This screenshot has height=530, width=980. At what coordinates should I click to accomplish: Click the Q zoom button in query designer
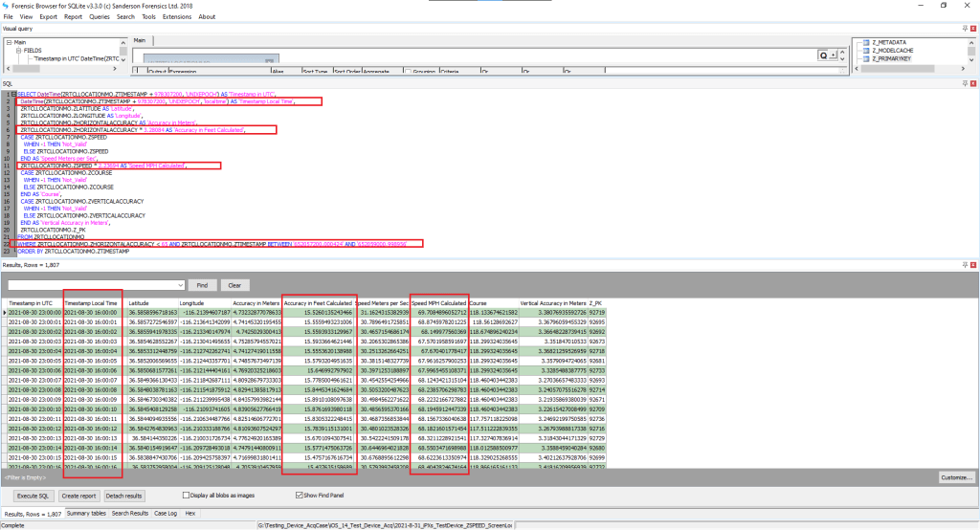pyautogui.click(x=823, y=55)
